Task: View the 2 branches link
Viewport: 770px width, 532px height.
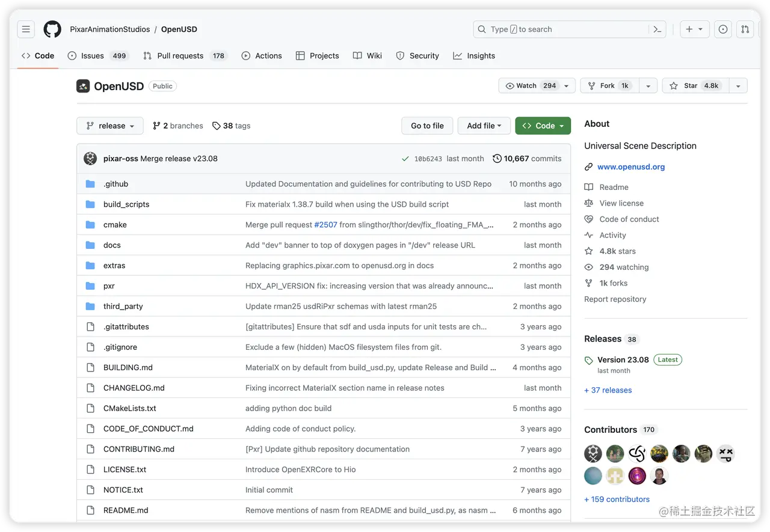Action: (x=178, y=126)
